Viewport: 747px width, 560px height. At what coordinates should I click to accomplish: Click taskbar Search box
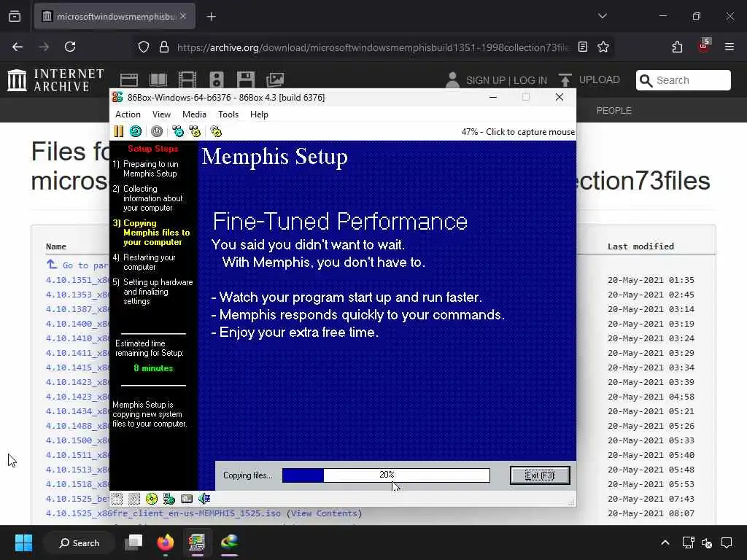(x=79, y=542)
